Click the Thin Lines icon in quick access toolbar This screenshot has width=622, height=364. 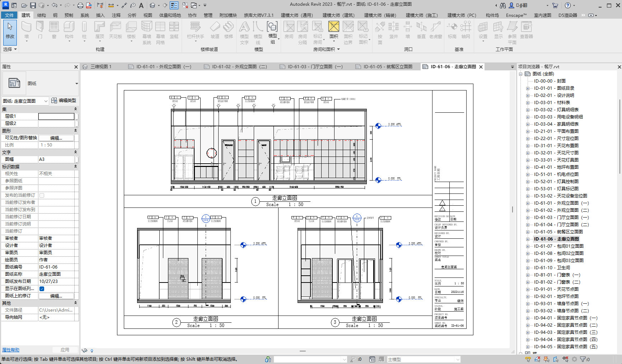pyautogui.click(x=174, y=5)
